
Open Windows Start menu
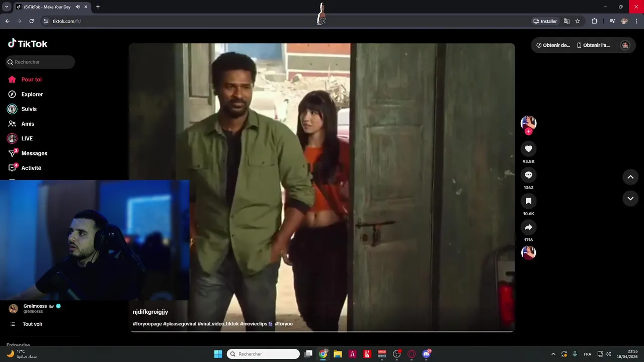coord(218,354)
